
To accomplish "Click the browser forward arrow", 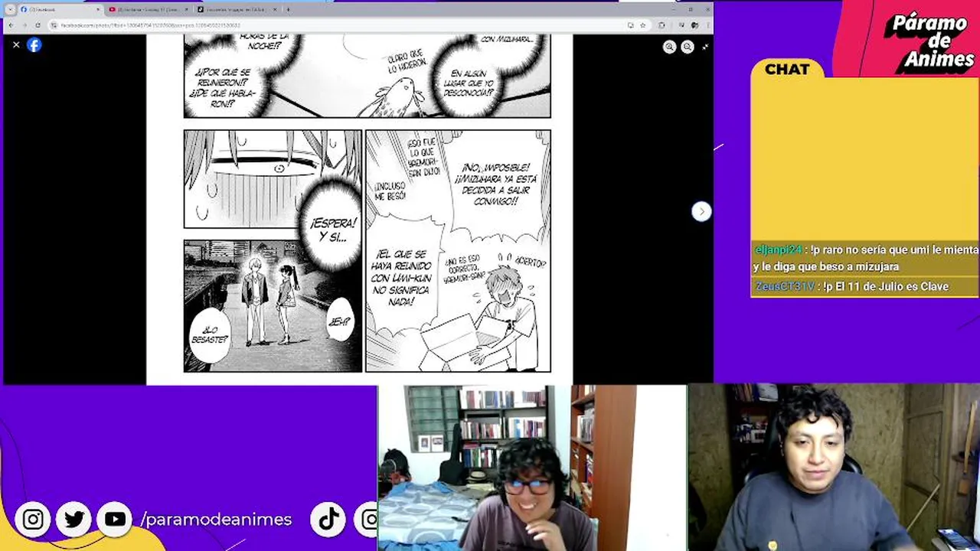I will [x=24, y=25].
